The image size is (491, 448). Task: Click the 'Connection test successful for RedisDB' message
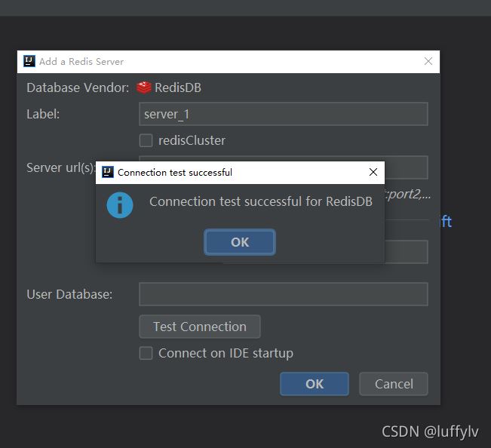261,201
